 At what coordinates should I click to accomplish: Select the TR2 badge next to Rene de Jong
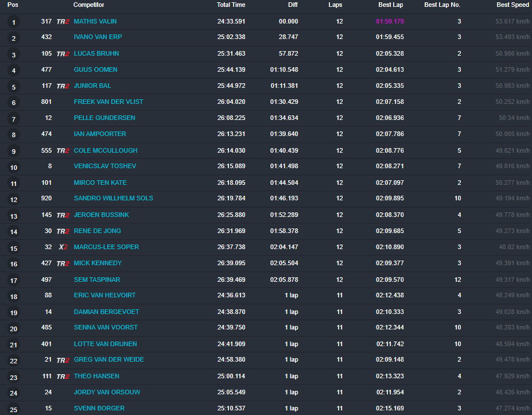(63, 231)
